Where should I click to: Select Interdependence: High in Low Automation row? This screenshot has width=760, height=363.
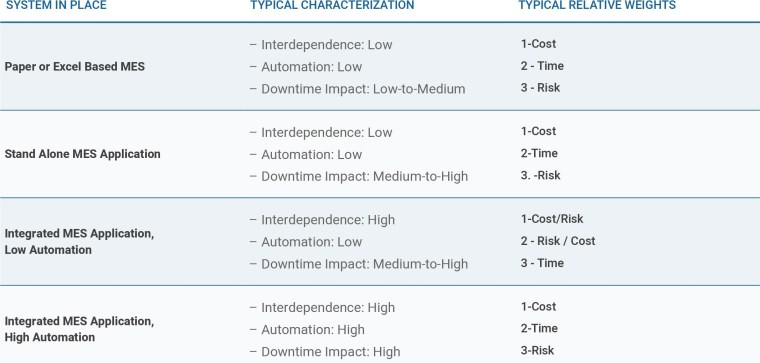click(328, 220)
